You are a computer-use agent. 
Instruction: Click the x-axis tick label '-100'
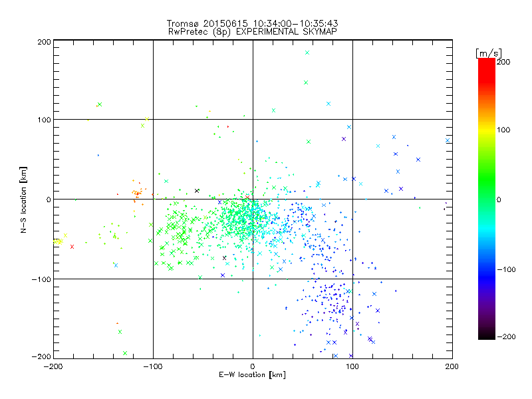tap(153, 366)
